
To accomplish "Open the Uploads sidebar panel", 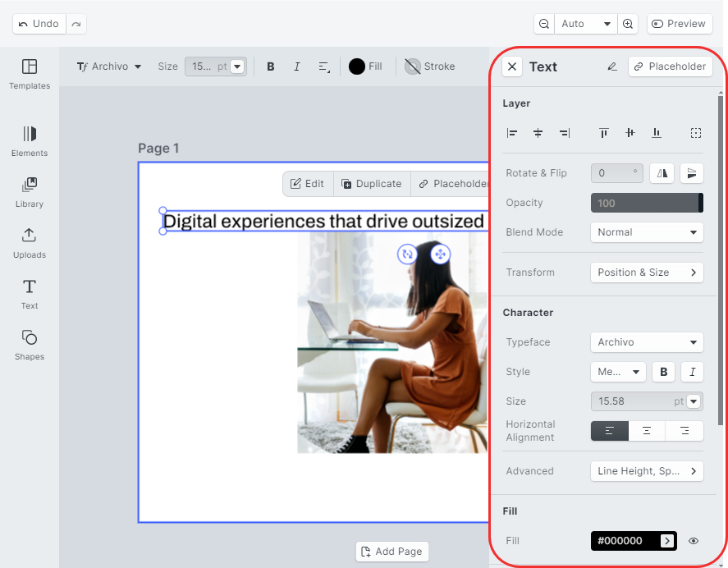I will coord(30,243).
